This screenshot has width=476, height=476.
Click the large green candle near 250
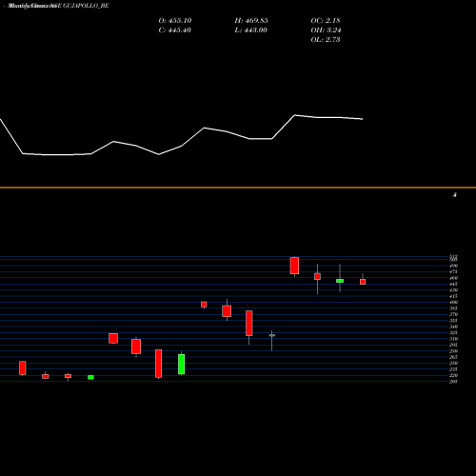tap(182, 365)
